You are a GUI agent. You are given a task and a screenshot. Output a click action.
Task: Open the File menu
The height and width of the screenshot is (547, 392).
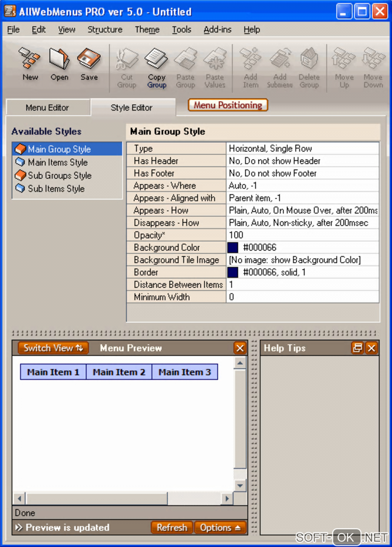point(13,30)
